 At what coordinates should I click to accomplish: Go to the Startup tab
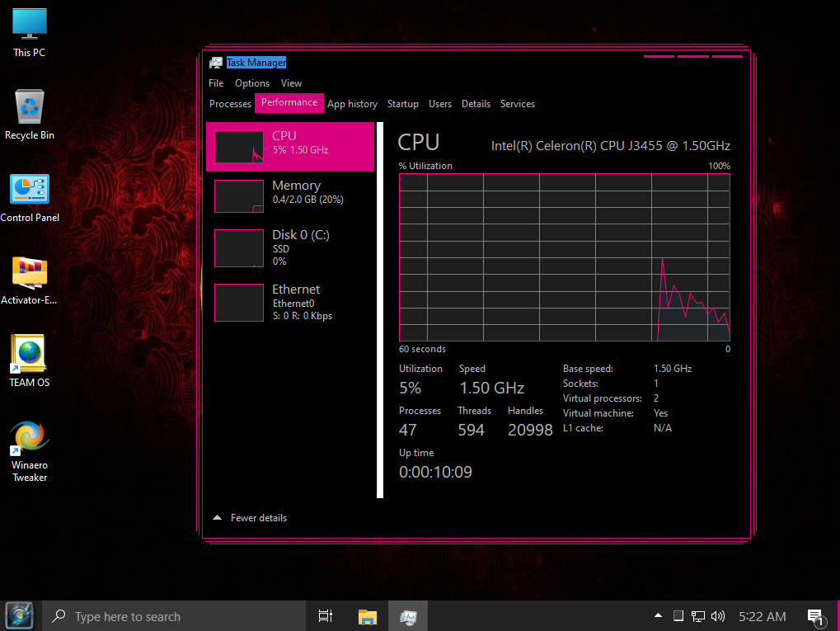click(x=402, y=103)
